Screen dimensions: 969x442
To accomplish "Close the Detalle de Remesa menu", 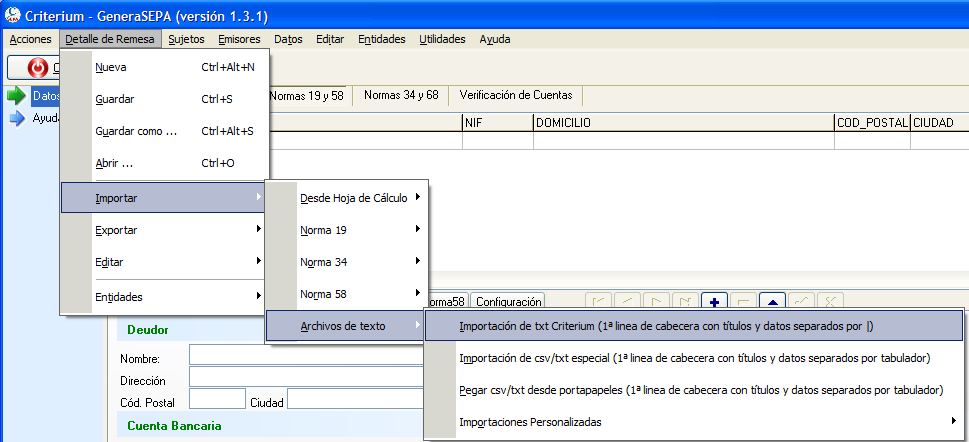I will coord(110,39).
